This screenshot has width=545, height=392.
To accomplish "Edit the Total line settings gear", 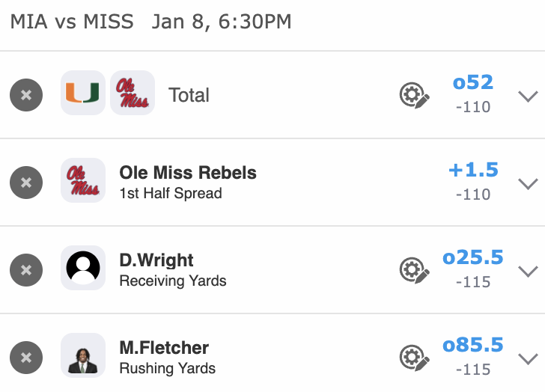I will (414, 95).
